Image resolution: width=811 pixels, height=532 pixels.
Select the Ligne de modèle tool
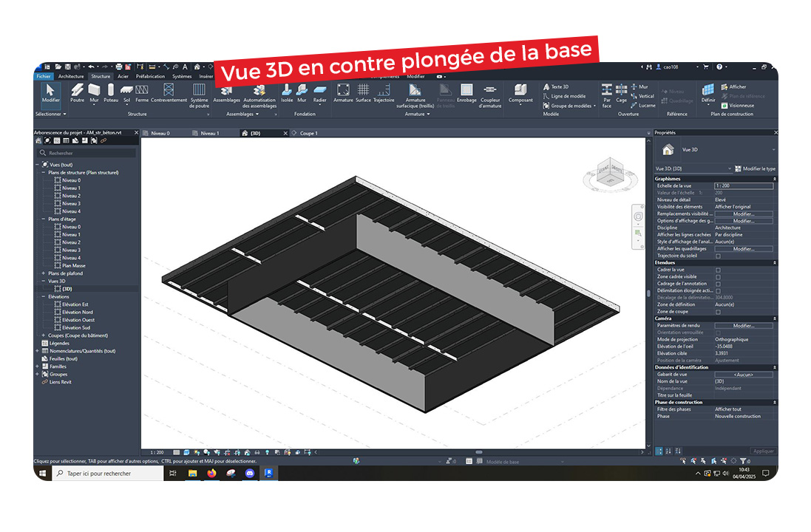point(564,96)
